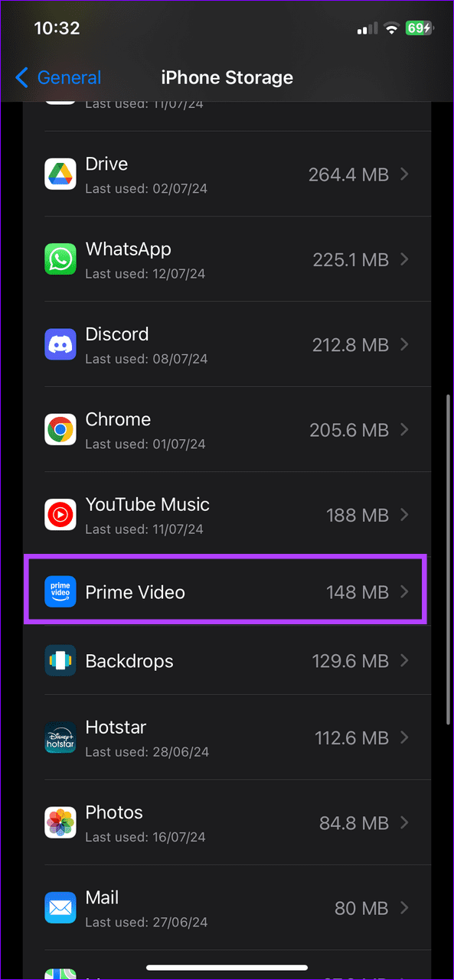Tap the cellular signal bars
The image size is (454, 980).
365,28
